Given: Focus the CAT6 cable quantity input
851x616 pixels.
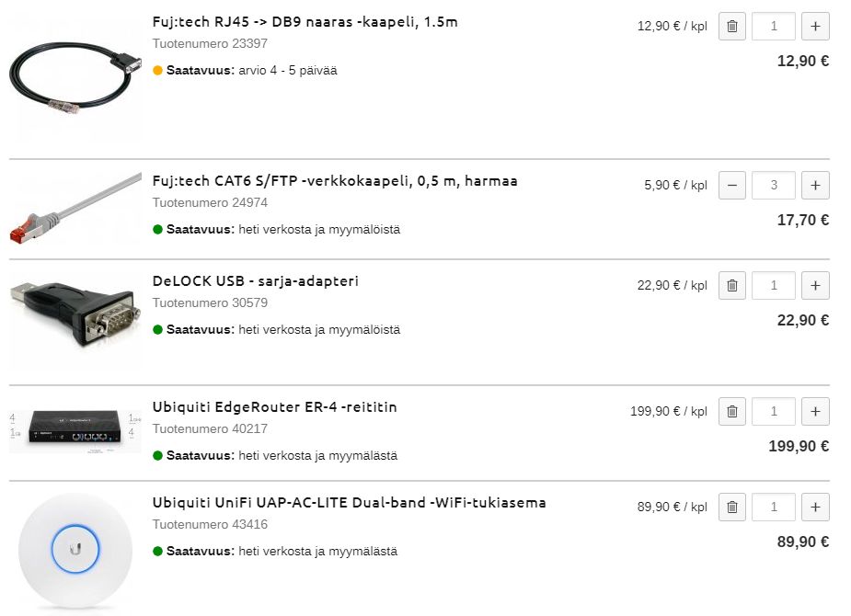Looking at the screenshot, I should click(773, 186).
